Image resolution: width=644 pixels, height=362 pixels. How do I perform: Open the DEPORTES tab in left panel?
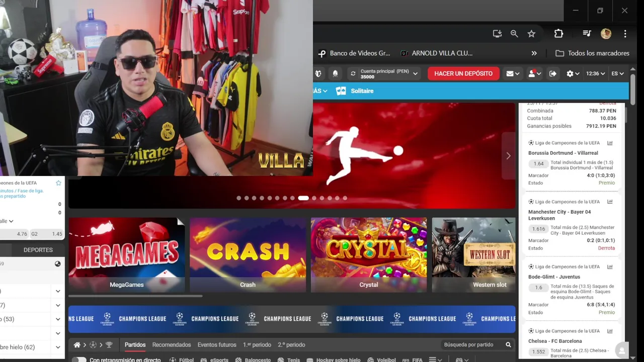38,250
